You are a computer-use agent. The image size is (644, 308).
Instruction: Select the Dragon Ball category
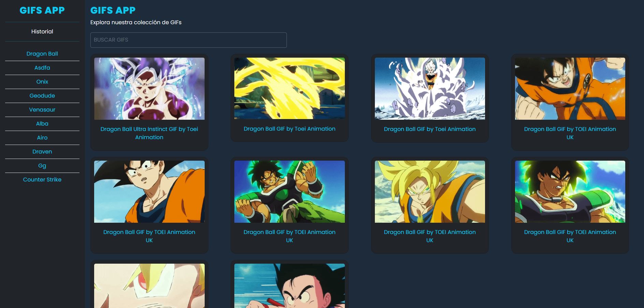pyautogui.click(x=42, y=54)
